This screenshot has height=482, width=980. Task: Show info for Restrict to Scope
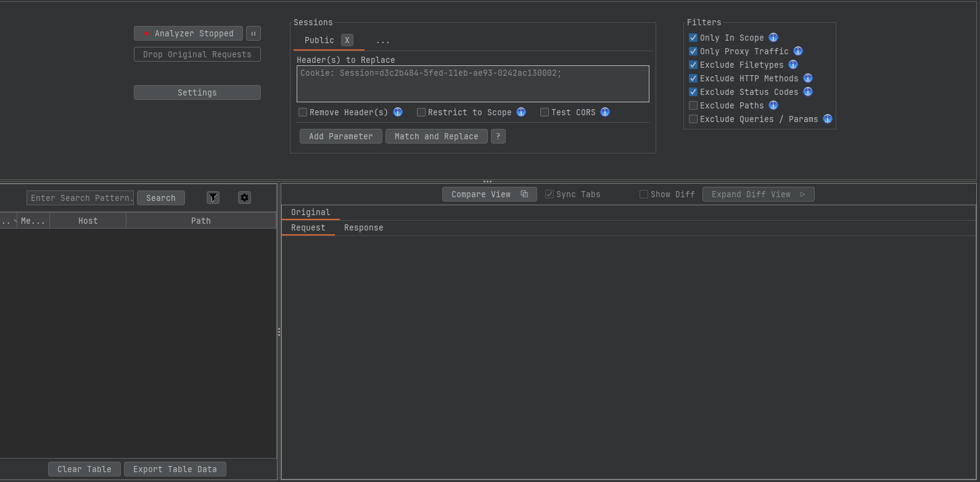coord(521,112)
